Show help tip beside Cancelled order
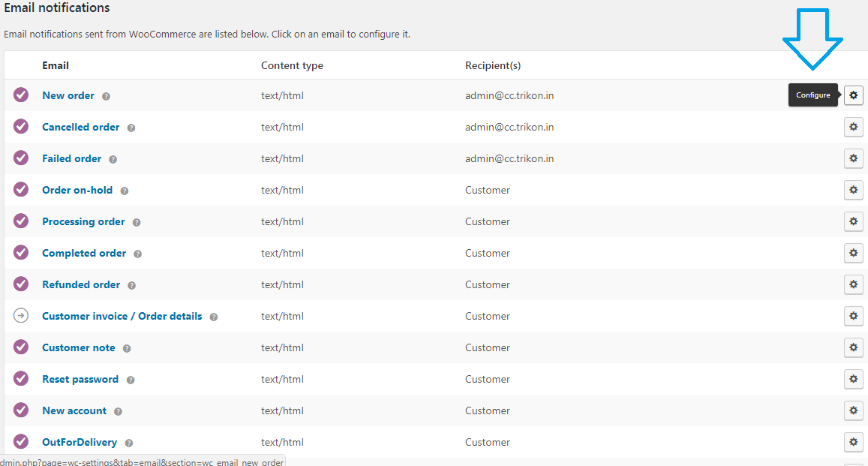 (x=131, y=128)
